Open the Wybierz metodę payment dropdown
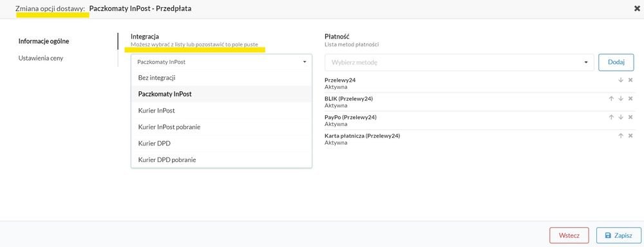The height and width of the screenshot is (247, 644). [x=459, y=62]
